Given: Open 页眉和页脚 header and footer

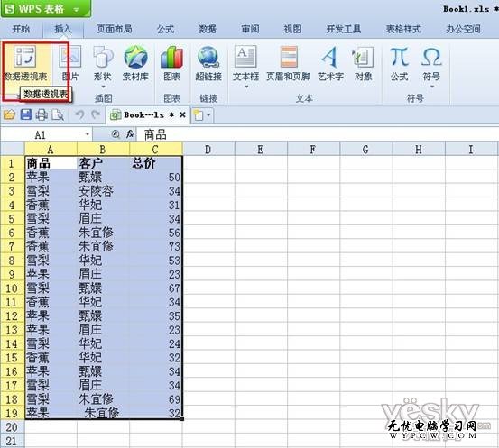Looking at the screenshot, I should tap(289, 57).
